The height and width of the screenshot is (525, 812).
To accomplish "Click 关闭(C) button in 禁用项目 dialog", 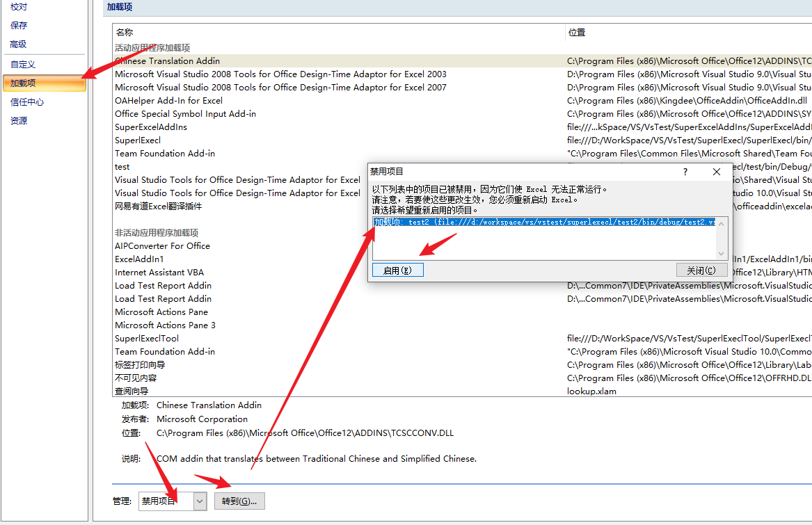I will point(701,270).
